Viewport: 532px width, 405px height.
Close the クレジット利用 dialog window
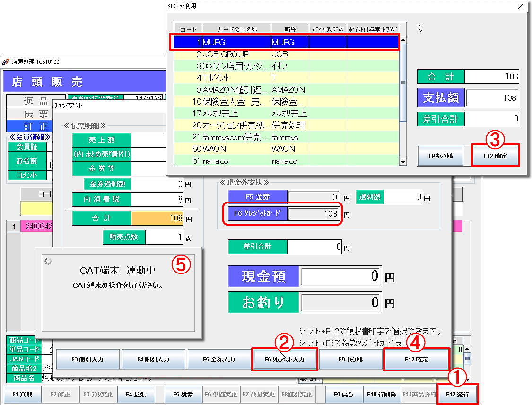tap(521, 6)
